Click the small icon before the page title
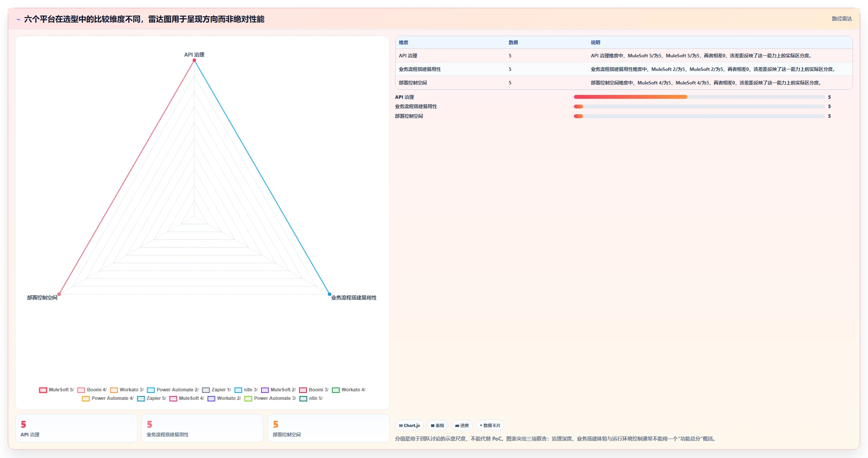This screenshot has height=458, width=868. (18, 19)
